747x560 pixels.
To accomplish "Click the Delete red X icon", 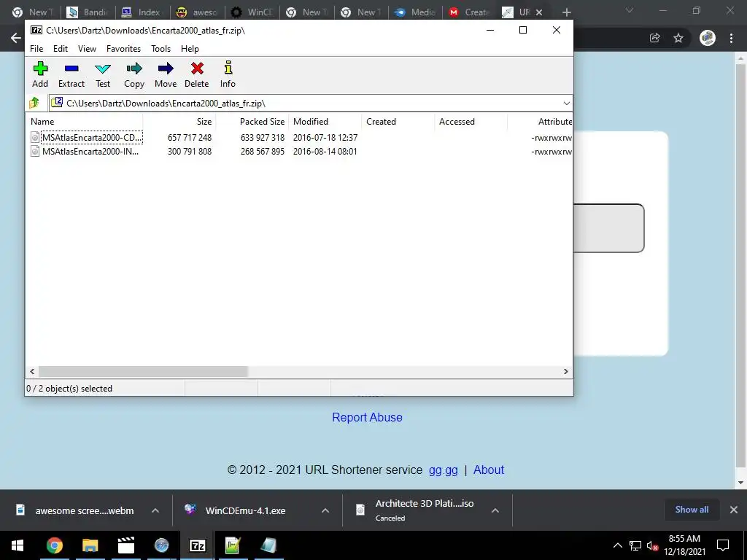I will [x=197, y=74].
